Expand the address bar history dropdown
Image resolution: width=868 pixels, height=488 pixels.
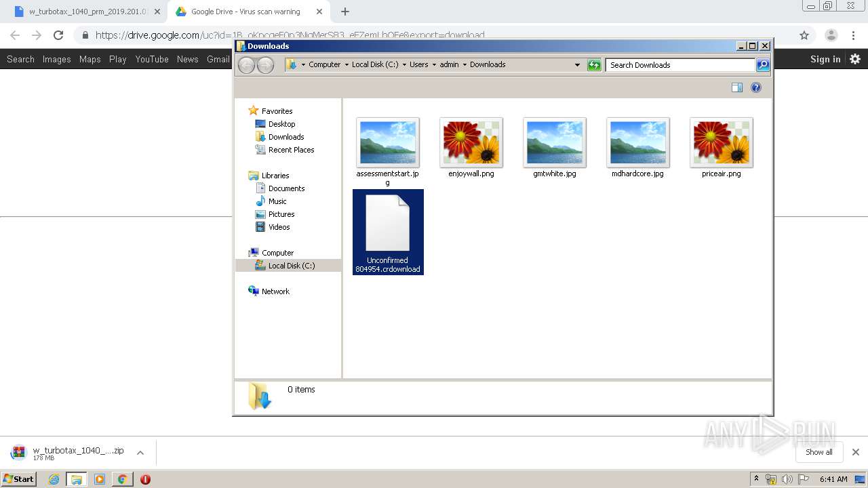point(577,65)
